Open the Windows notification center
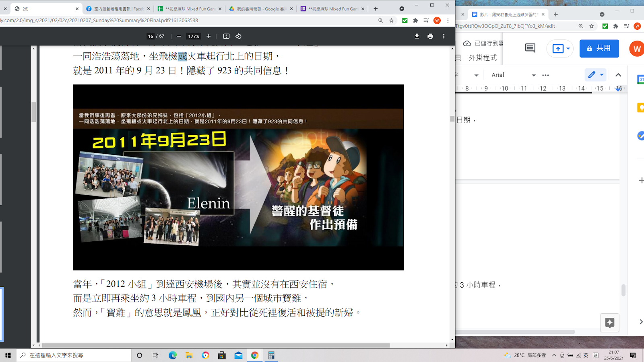The height and width of the screenshot is (362, 644). pos(633,355)
